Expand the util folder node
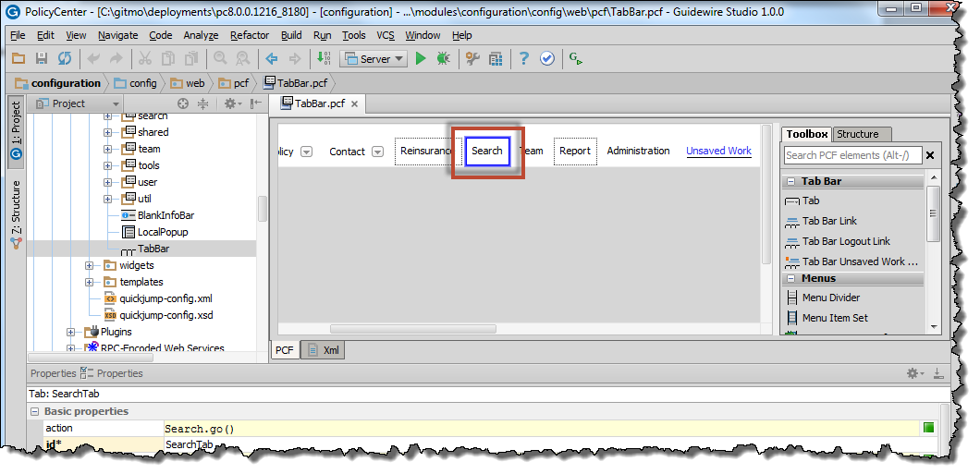980x474 pixels. click(x=107, y=200)
